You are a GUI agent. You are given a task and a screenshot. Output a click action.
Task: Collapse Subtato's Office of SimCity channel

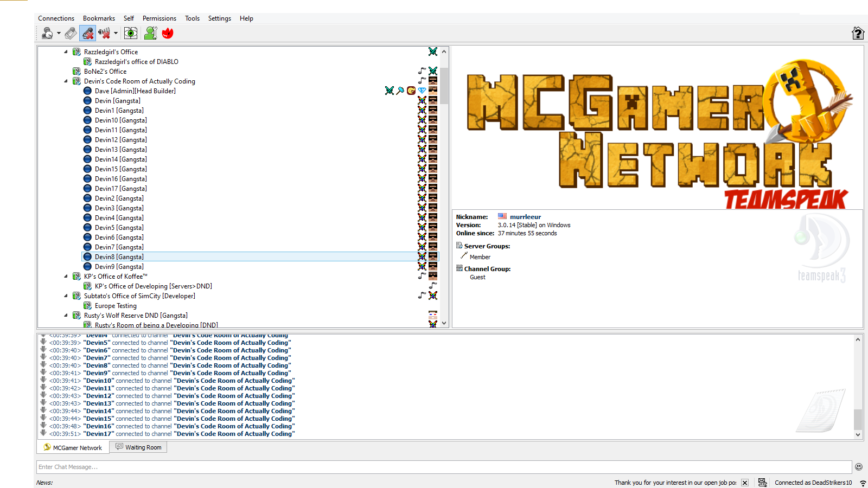(x=66, y=296)
